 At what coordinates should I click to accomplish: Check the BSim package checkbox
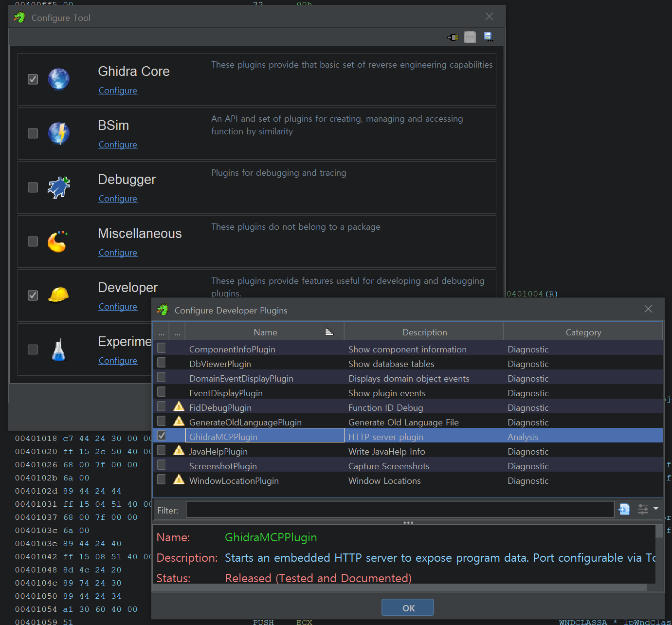pyautogui.click(x=33, y=133)
